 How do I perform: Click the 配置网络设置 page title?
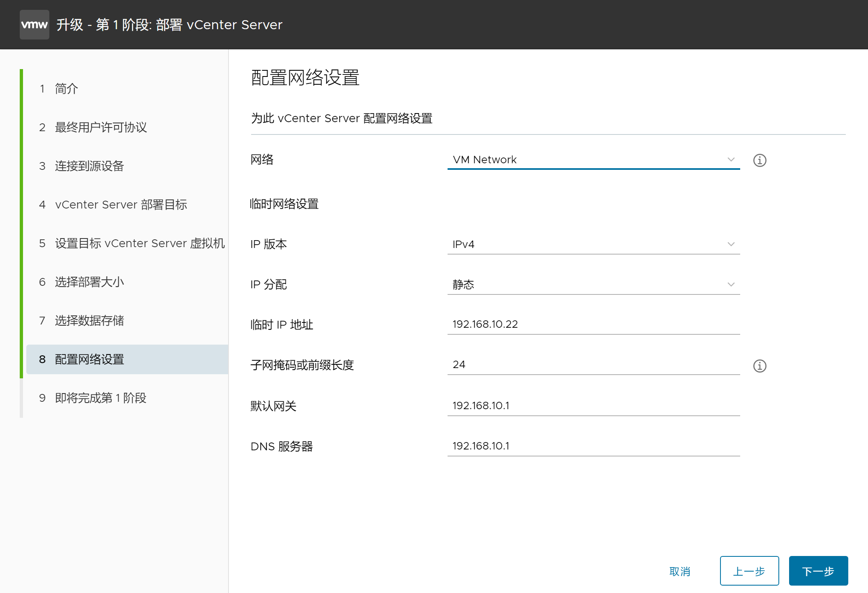(305, 78)
